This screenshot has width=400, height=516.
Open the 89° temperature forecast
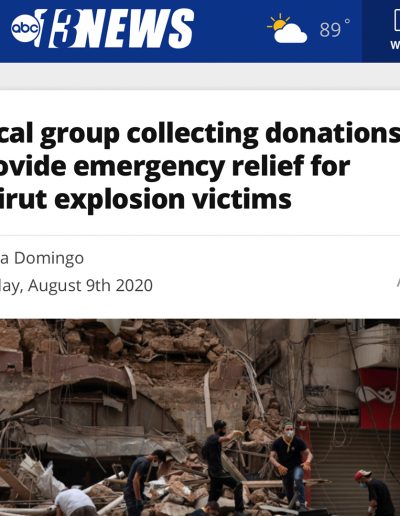pos(334,29)
